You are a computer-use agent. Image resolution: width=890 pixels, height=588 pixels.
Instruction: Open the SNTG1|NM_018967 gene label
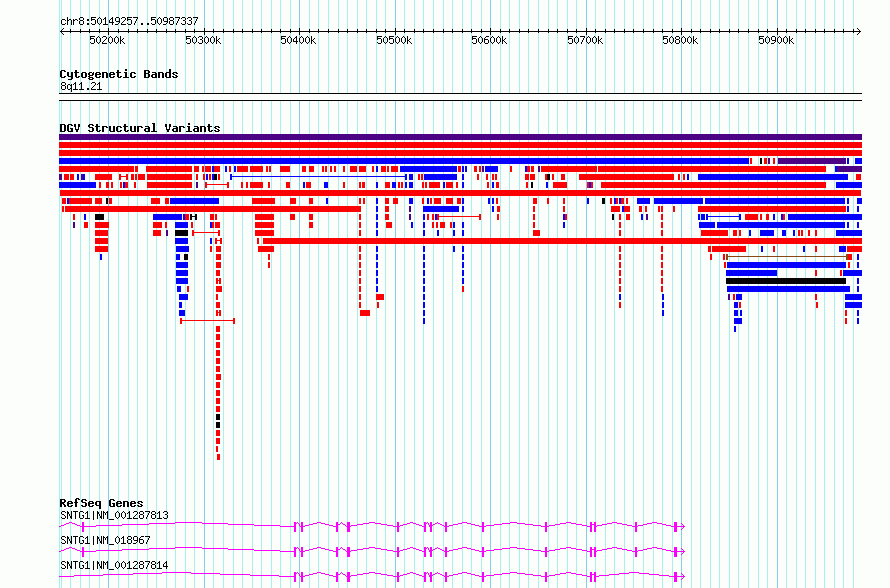coord(105,540)
